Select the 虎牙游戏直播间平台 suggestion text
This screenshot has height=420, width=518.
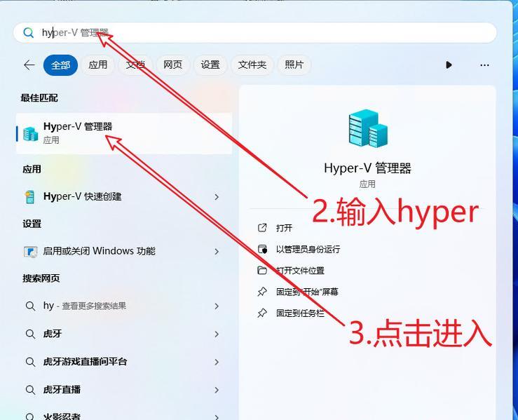click(x=85, y=362)
